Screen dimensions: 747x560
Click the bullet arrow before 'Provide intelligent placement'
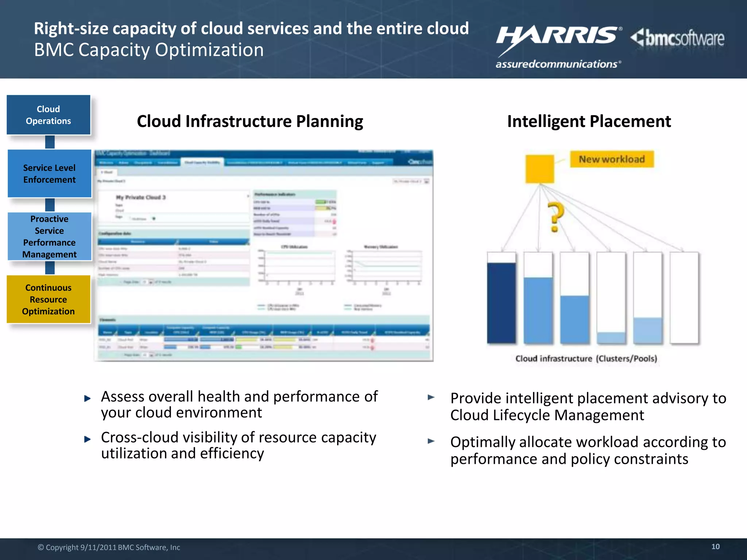click(431, 397)
